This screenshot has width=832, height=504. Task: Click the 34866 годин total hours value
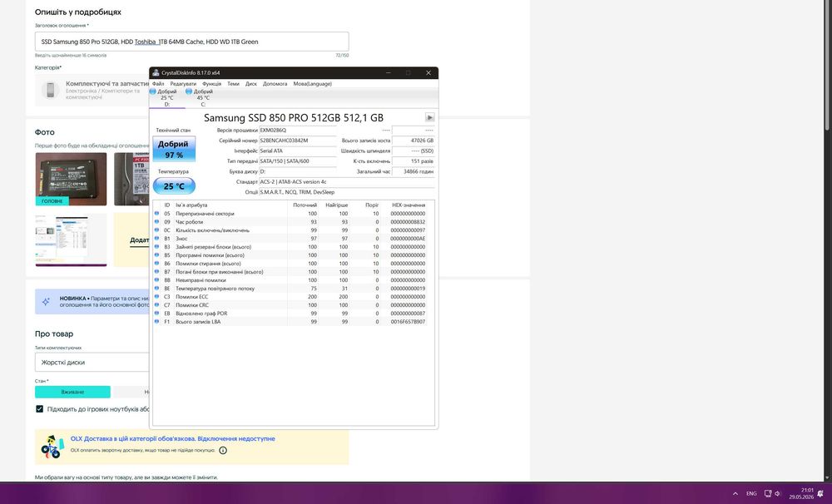click(x=414, y=171)
